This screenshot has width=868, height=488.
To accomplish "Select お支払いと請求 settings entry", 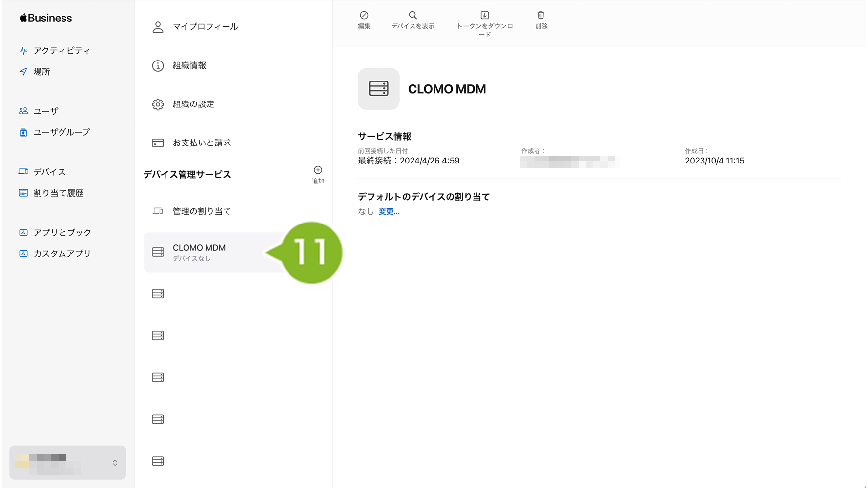I will 192,143.
